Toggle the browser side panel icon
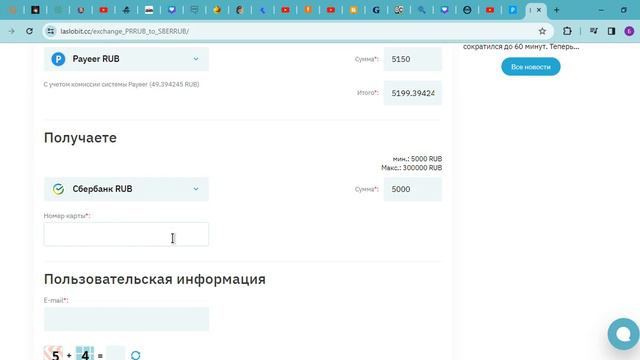The image size is (640, 360). point(611,31)
